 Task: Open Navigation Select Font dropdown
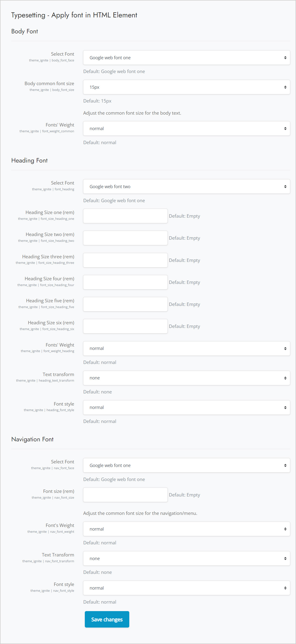tap(186, 465)
